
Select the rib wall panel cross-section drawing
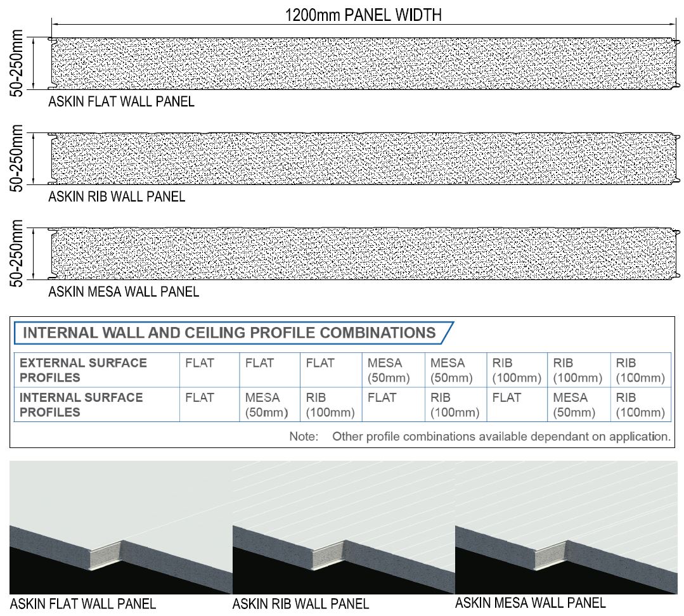[364, 158]
